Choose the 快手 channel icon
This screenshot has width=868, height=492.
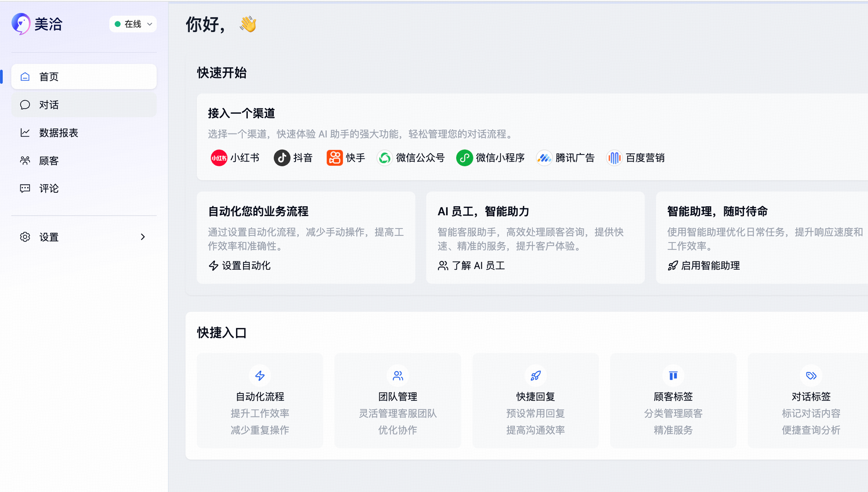pos(335,158)
